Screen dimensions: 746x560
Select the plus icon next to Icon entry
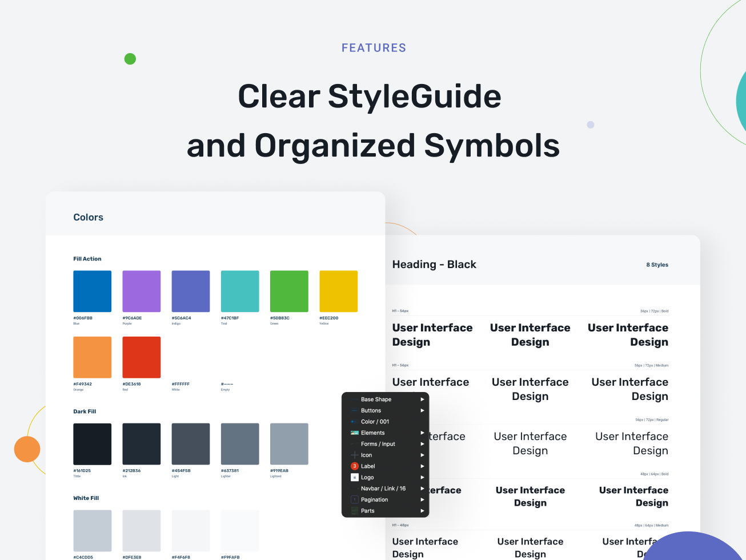coord(355,455)
